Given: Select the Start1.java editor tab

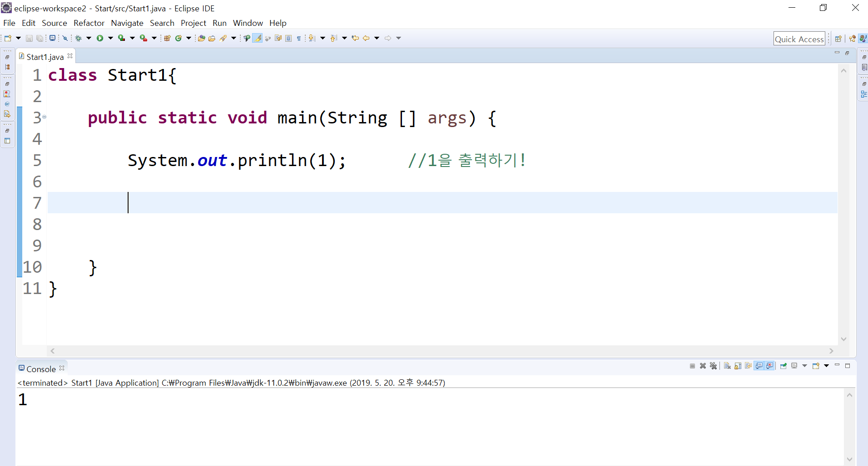Looking at the screenshot, I should click(45, 57).
